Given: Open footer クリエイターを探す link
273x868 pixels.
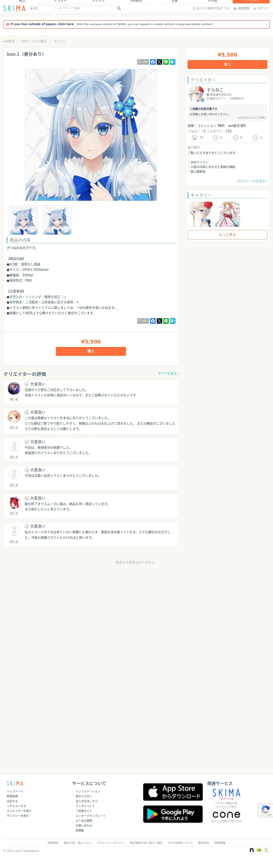Looking at the screenshot, I should [x=19, y=811].
